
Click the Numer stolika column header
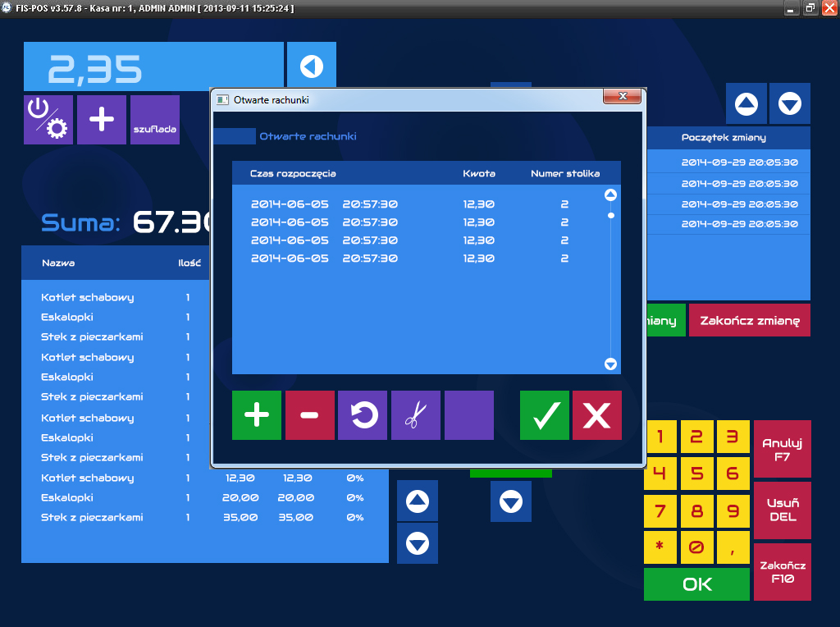click(x=565, y=174)
